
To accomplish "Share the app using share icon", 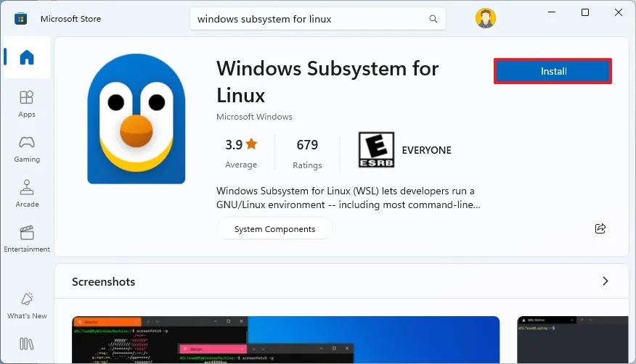I will tap(600, 228).
